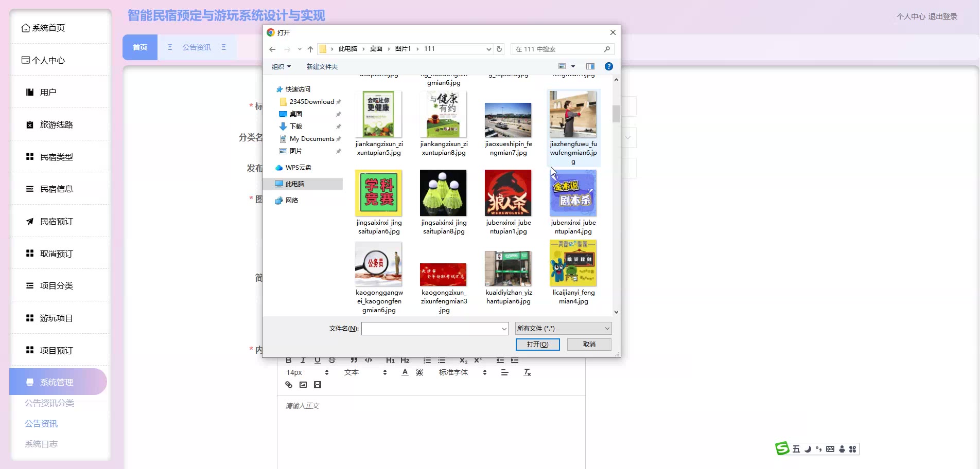The image size is (980, 469).
Task: Toggle the preview pane in the file dialog
Action: click(590, 66)
